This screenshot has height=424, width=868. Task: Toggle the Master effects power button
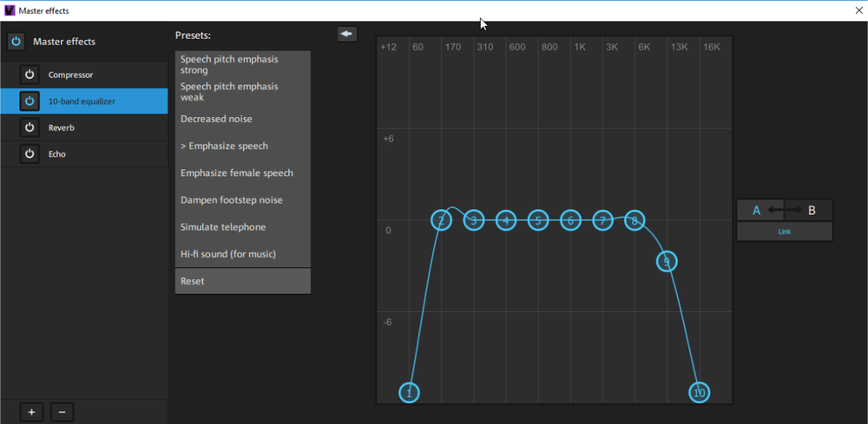(16, 42)
